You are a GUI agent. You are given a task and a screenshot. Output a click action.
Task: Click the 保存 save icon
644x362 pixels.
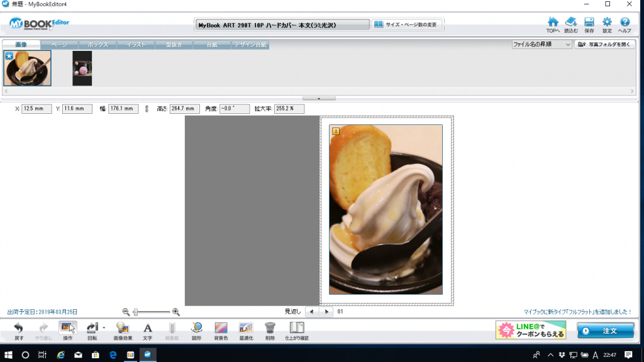tap(589, 25)
